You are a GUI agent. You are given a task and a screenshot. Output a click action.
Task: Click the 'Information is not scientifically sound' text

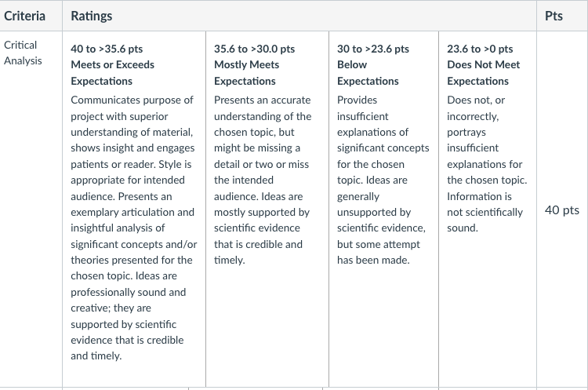[485, 212]
